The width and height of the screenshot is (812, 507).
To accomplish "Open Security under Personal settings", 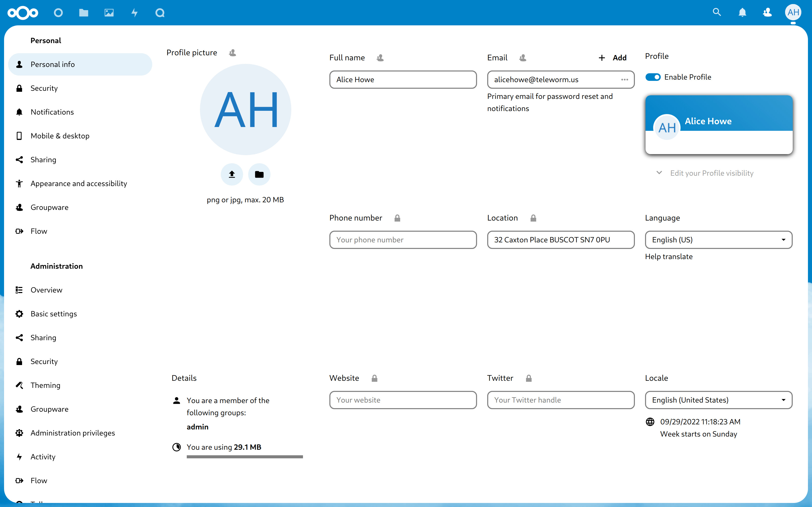I will point(44,88).
